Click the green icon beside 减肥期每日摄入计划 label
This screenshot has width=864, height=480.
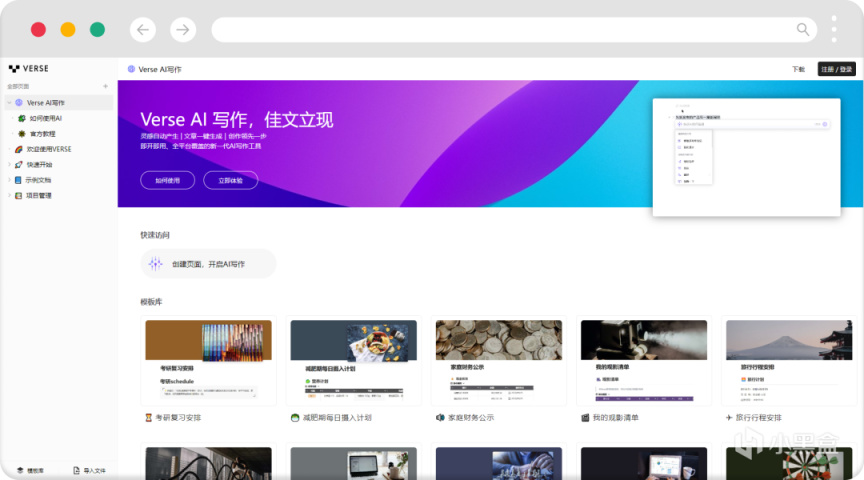295,418
